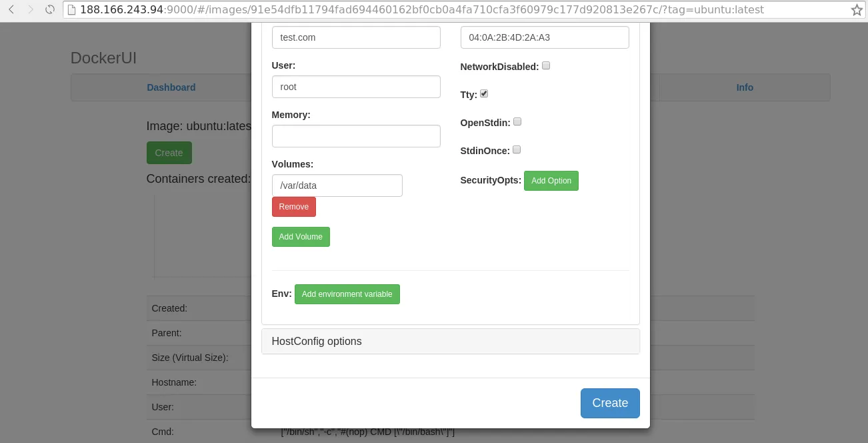Bookmark the page using the star icon

(x=857, y=9)
